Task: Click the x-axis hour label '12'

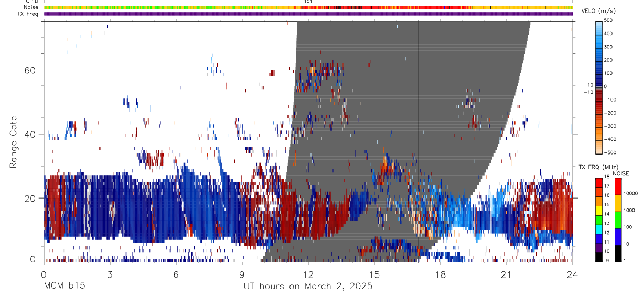Action: coord(308,274)
